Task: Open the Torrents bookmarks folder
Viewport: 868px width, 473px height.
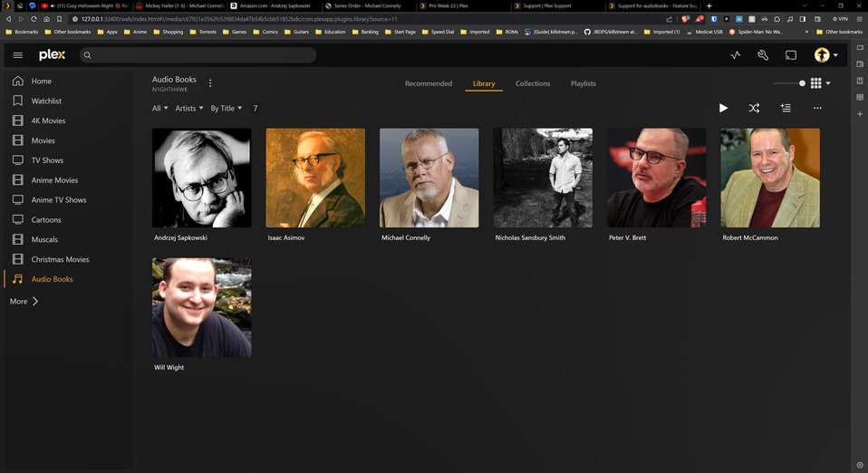Action: point(203,32)
